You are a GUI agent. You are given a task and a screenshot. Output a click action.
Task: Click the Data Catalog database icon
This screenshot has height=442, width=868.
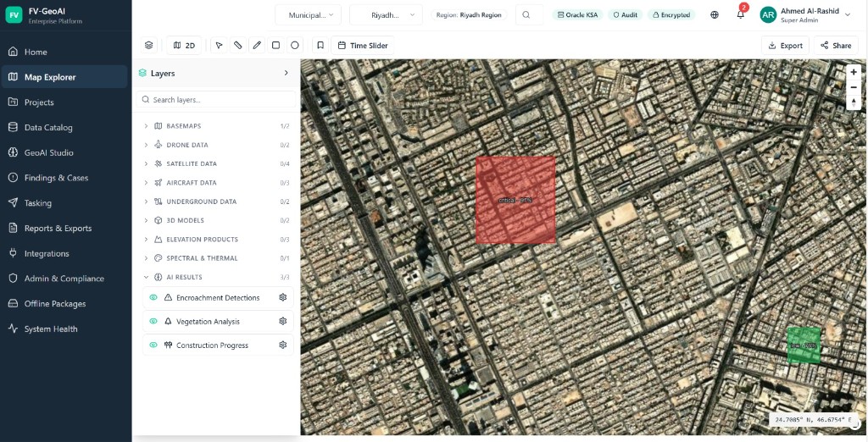[14, 127]
